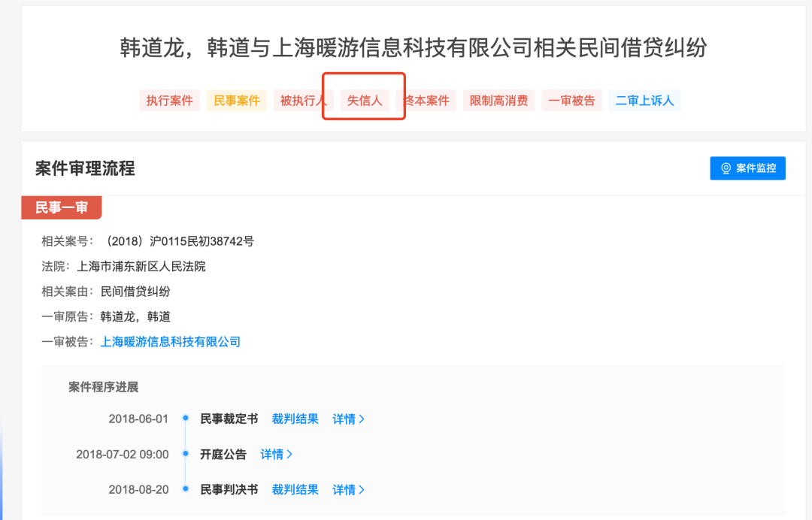Click the 2018-08-20 timeline dot
812x520 pixels.
coord(186,488)
